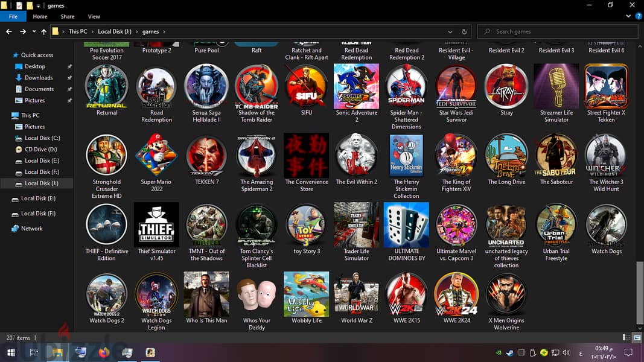Open the Road Redemption game icon
This screenshot has height=362, width=644.
[x=156, y=86]
